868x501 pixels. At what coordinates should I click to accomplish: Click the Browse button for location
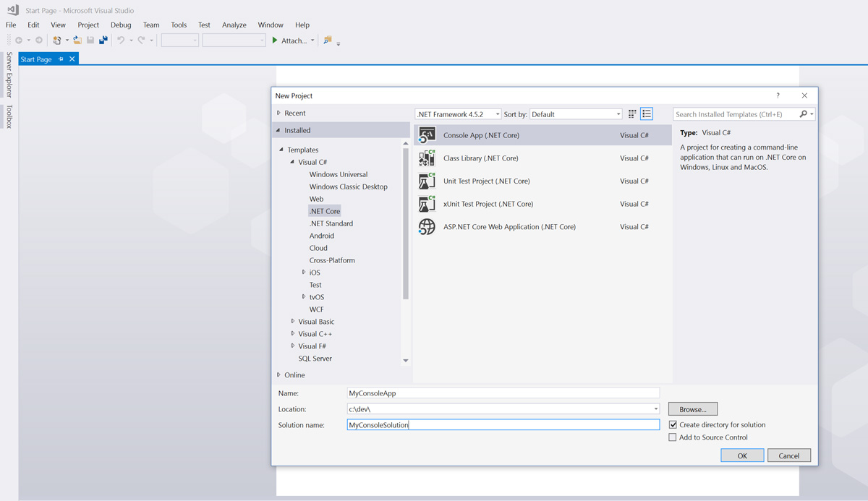[x=692, y=408]
